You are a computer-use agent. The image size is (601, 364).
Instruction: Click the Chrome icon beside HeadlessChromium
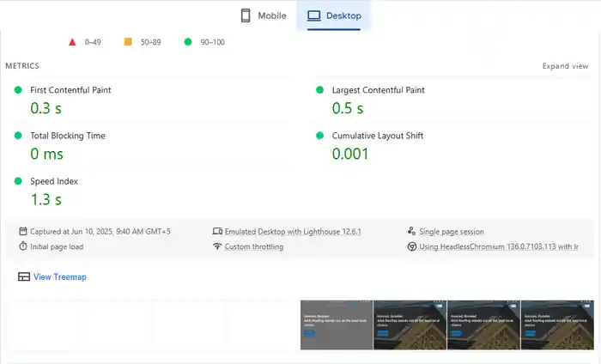pyautogui.click(x=412, y=246)
